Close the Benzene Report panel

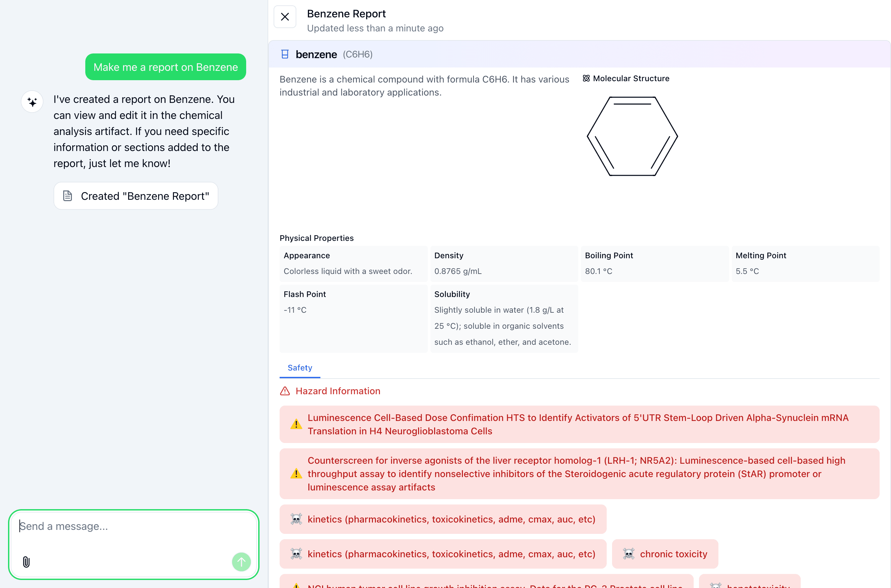(285, 16)
